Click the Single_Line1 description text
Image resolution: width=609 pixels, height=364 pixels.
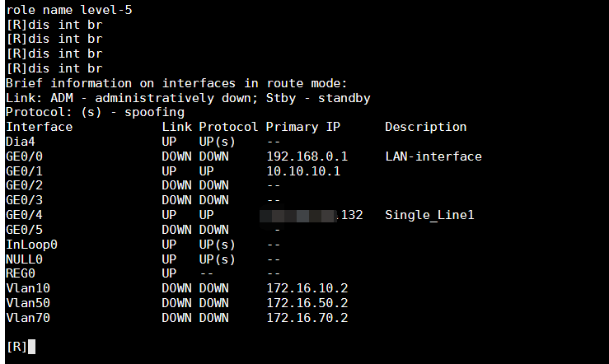tap(429, 215)
